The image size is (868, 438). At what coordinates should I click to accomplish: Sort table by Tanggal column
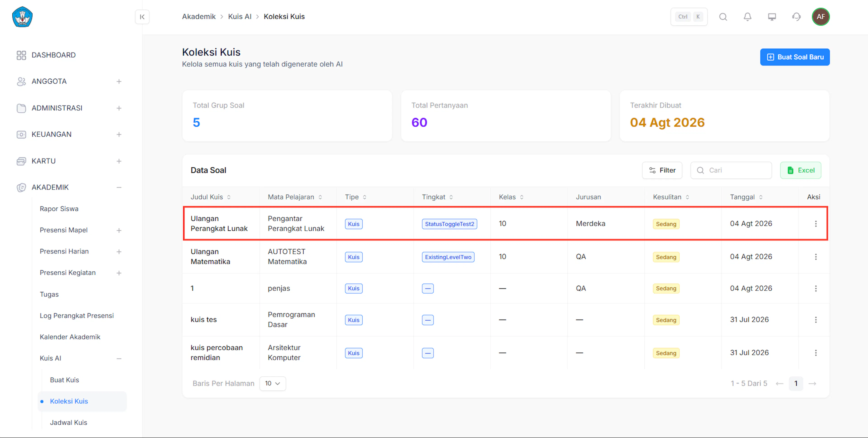746,197
